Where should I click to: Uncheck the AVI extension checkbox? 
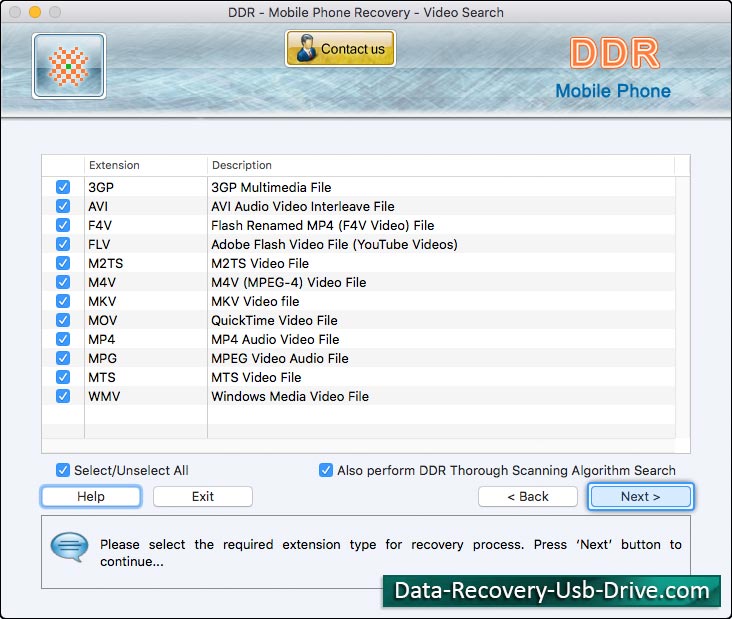tap(63, 206)
